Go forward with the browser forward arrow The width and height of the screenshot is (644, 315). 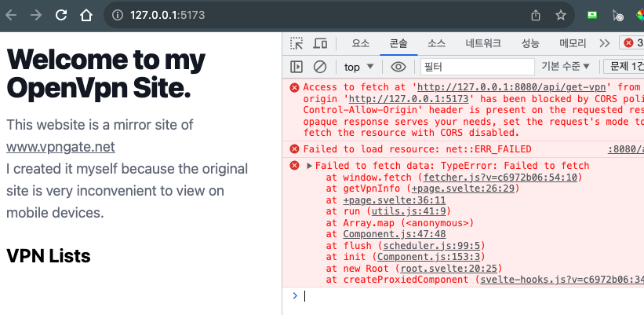pyautogui.click(x=36, y=16)
